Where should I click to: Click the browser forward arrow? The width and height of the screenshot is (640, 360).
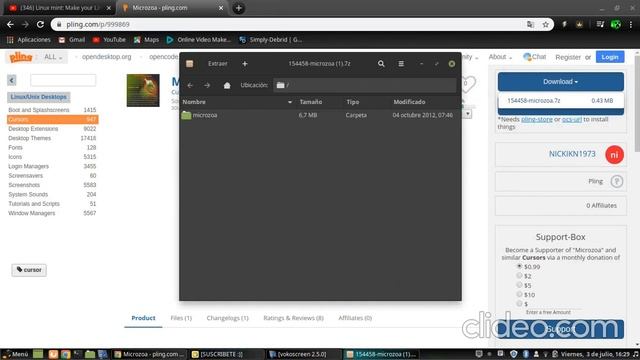pos(25,24)
